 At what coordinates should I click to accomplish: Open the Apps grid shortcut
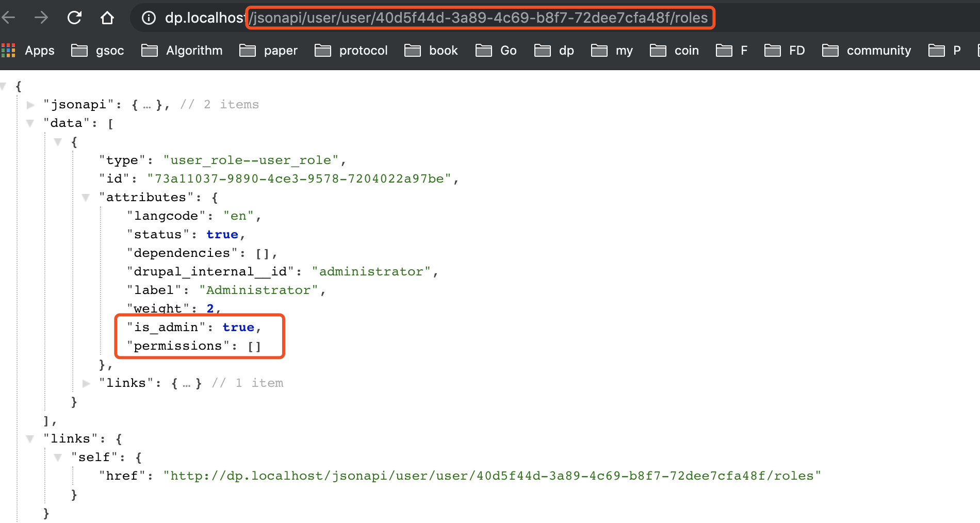(x=28, y=51)
